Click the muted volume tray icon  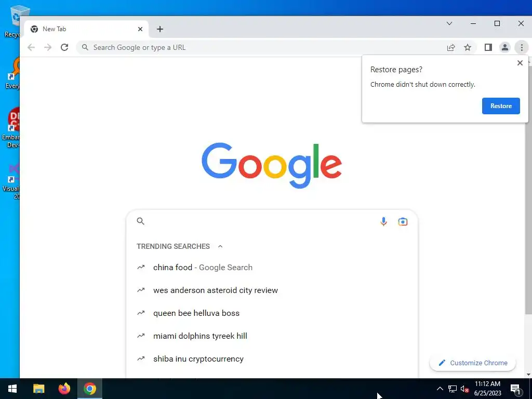465,389
